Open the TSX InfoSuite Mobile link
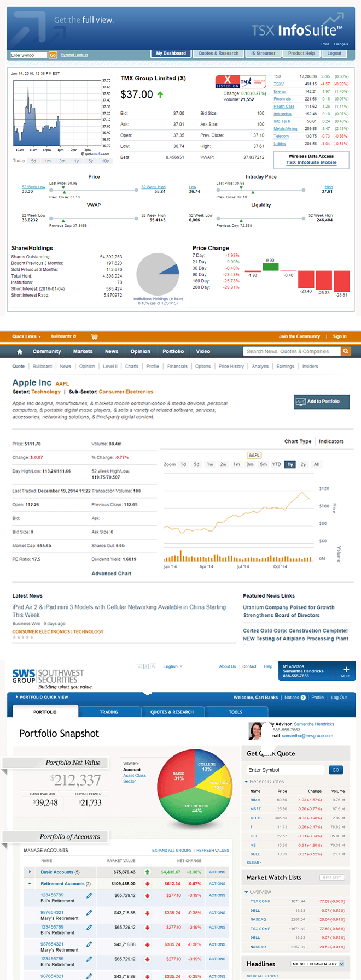Viewport: 361px width, 980px height. pos(311,163)
